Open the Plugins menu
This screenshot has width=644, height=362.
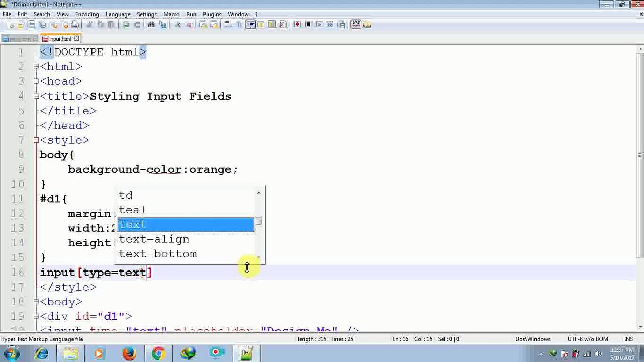tap(212, 14)
